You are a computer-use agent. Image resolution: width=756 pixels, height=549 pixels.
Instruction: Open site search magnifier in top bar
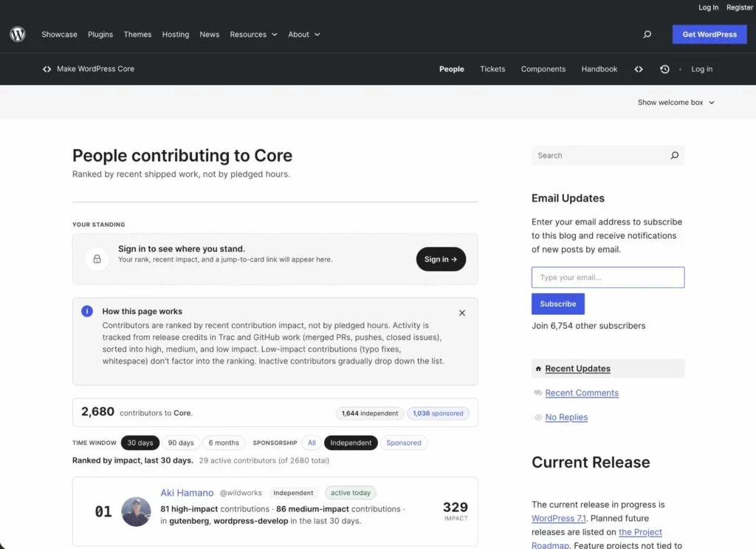click(x=647, y=34)
